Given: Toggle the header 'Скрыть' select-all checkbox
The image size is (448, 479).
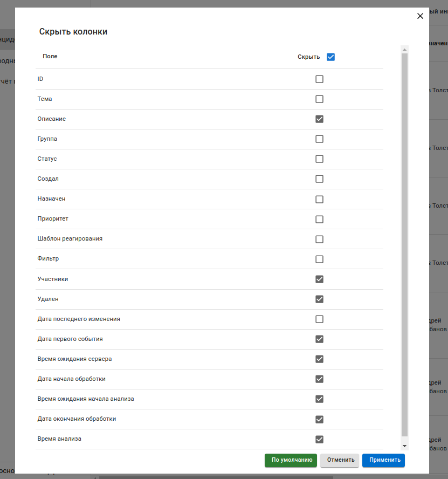Looking at the screenshot, I should [331, 57].
